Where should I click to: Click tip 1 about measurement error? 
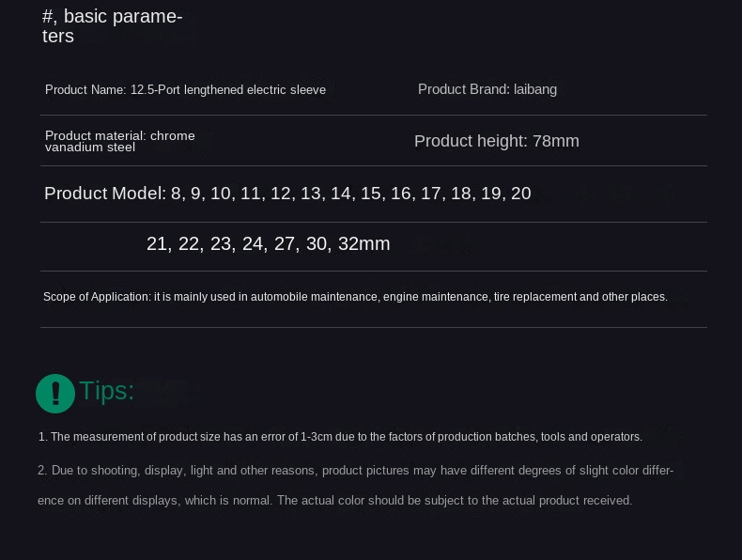tap(340, 437)
